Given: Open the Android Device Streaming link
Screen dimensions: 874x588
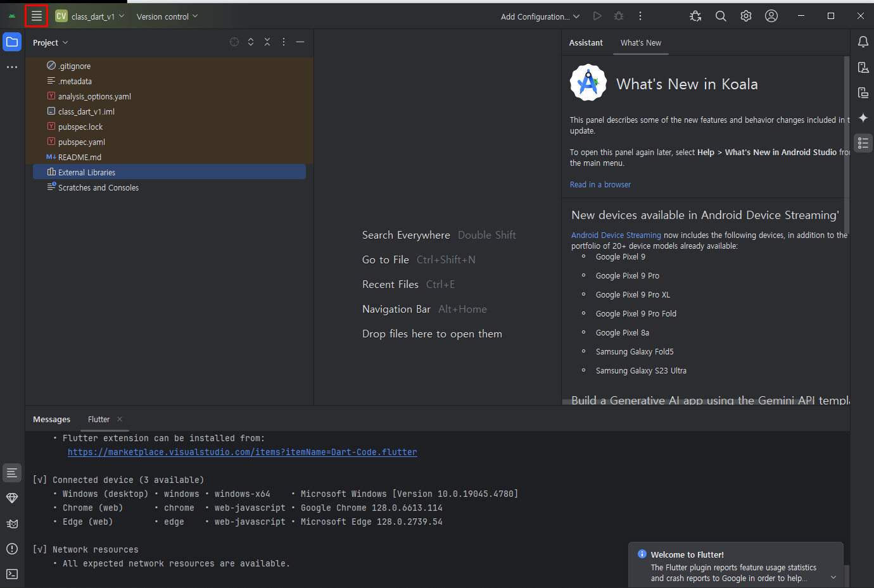Looking at the screenshot, I should click(616, 235).
